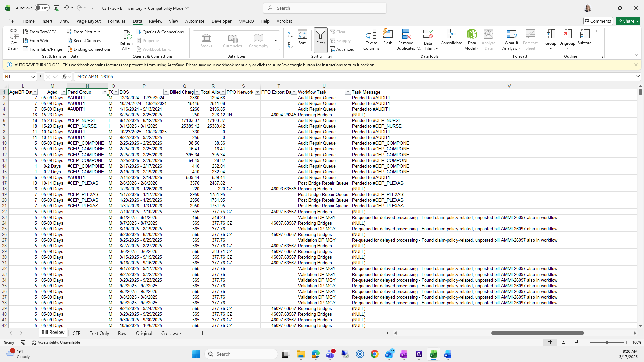Toggle the AutoSave switch

(x=42, y=8)
